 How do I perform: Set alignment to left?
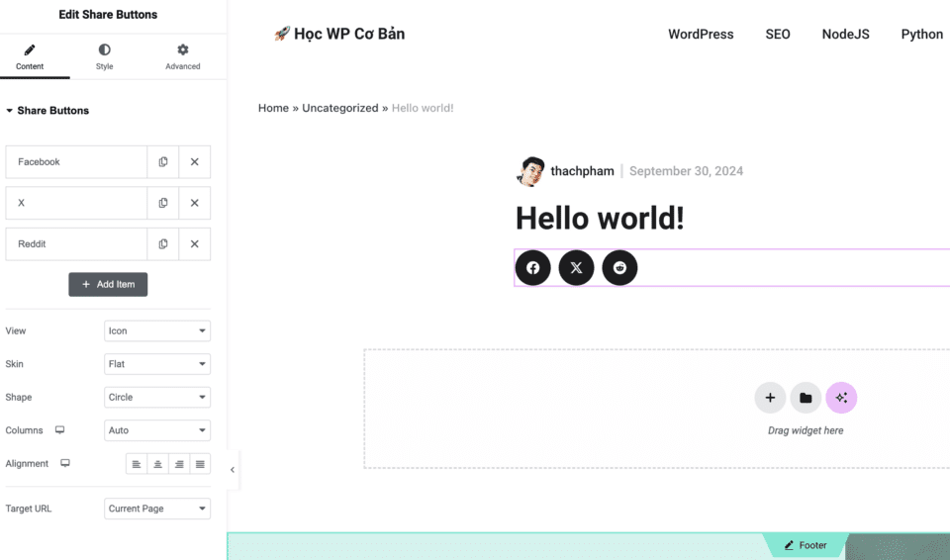click(x=137, y=464)
